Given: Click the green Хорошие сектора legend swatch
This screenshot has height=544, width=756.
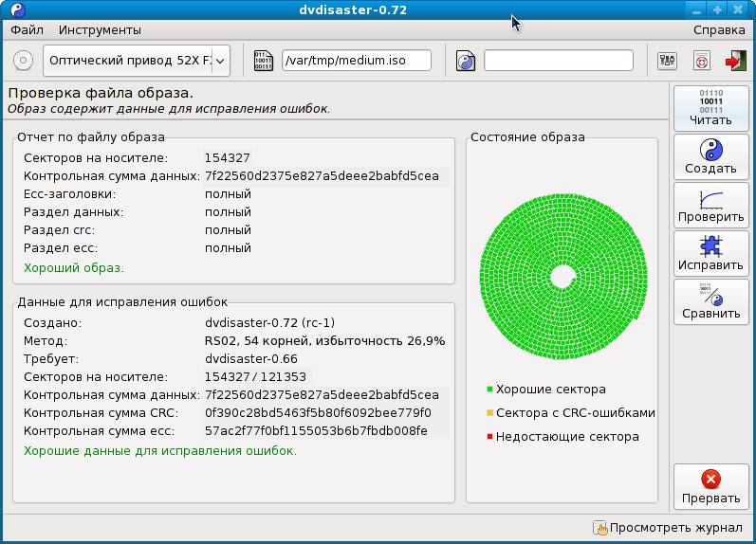Looking at the screenshot, I should tap(489, 390).
